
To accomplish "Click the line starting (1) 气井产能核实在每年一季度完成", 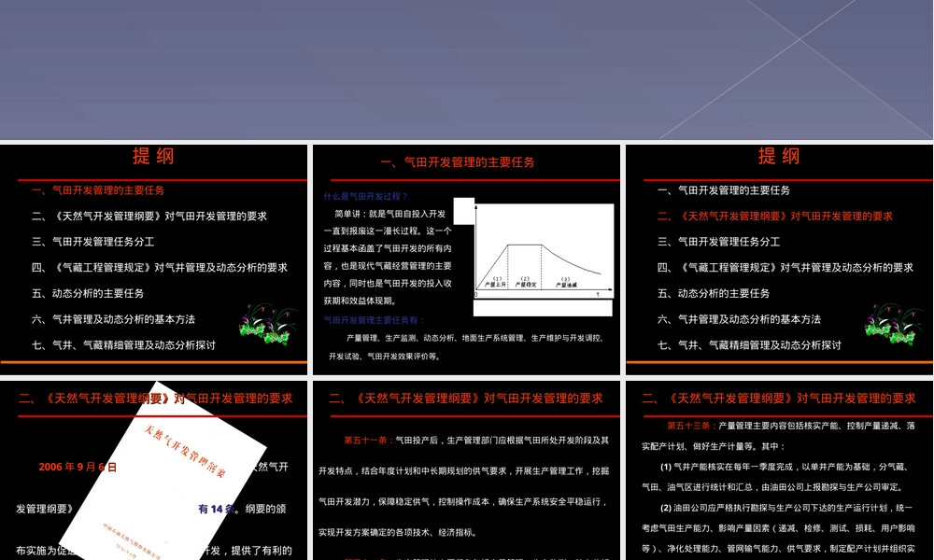I will point(784,468).
